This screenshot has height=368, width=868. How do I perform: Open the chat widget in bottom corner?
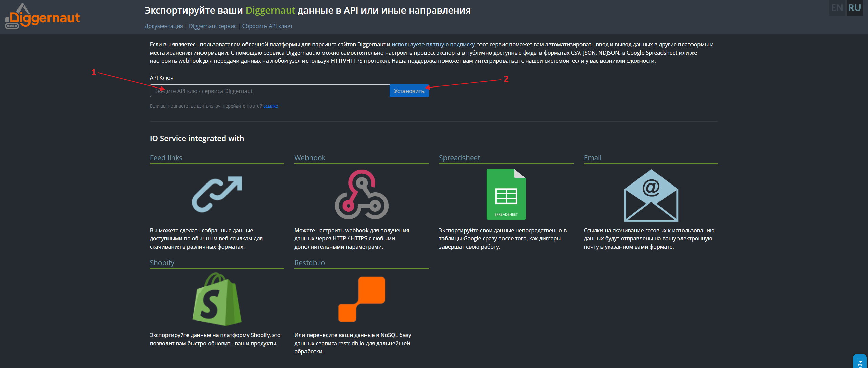(x=860, y=362)
